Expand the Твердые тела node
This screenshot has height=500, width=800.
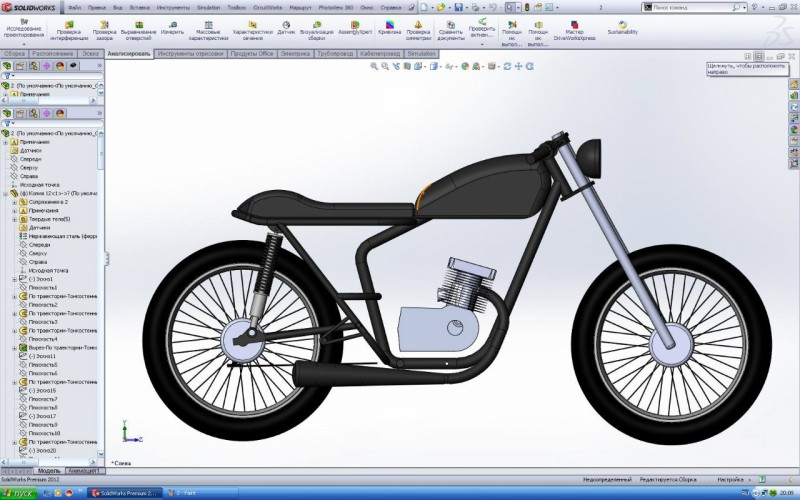tap(14, 219)
